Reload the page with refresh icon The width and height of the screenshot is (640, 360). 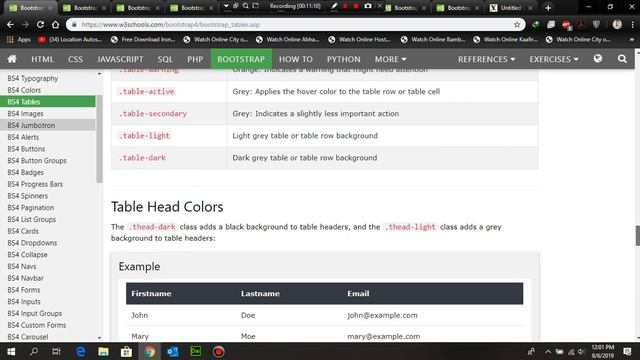(x=40, y=24)
